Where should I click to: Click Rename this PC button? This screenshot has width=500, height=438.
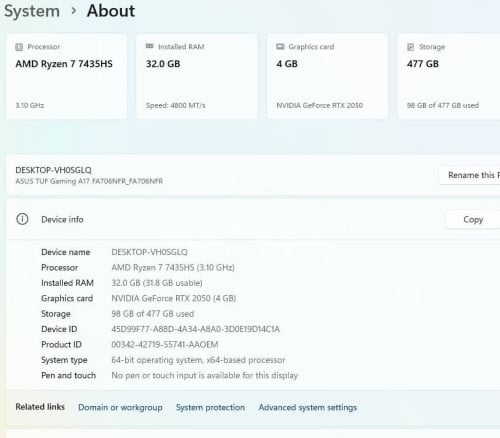click(470, 175)
